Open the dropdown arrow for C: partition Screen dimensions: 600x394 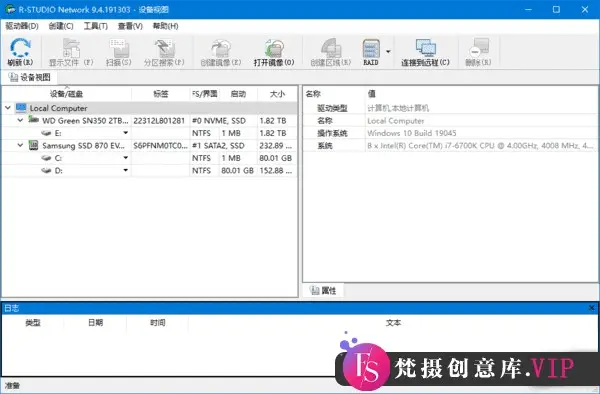(126, 158)
